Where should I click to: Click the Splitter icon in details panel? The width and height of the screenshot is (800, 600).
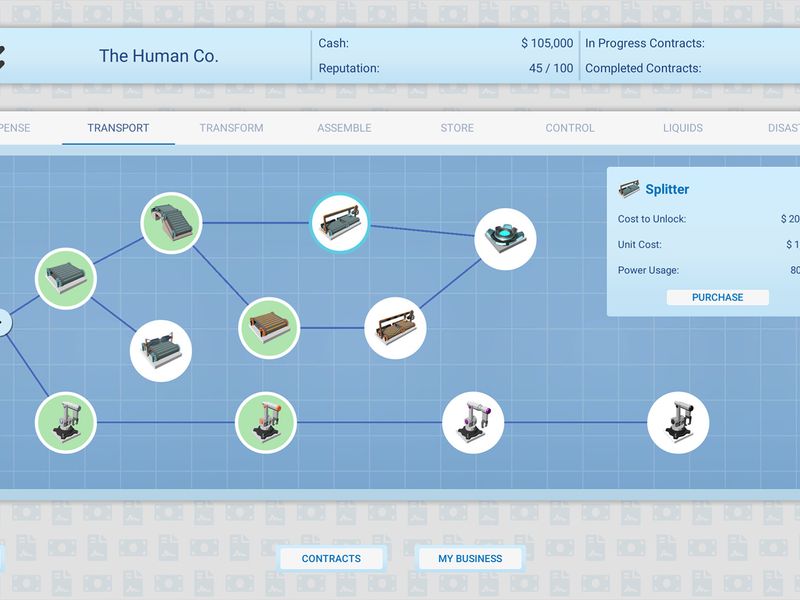(629, 189)
